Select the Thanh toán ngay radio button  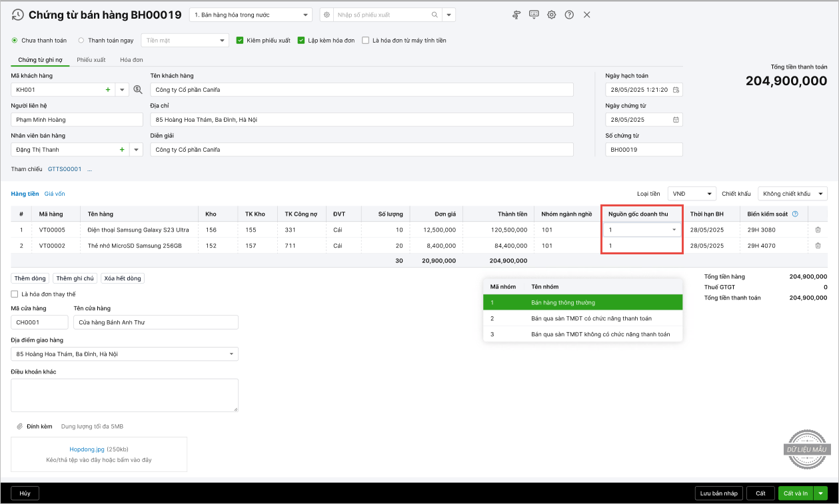[81, 41]
